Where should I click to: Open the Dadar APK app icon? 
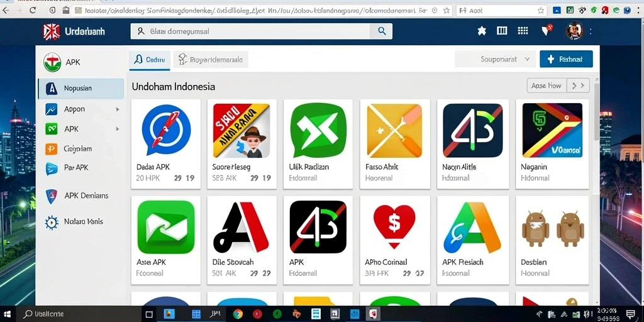point(166,130)
